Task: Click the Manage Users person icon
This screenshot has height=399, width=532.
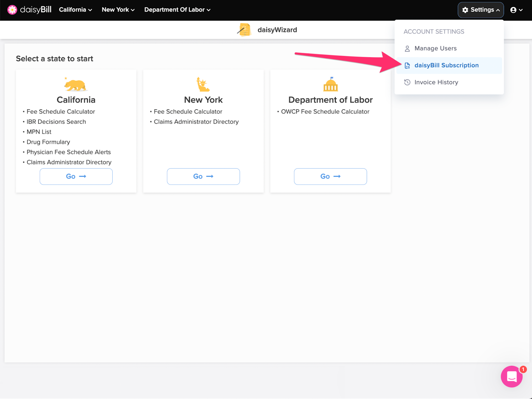Action: pos(407,48)
